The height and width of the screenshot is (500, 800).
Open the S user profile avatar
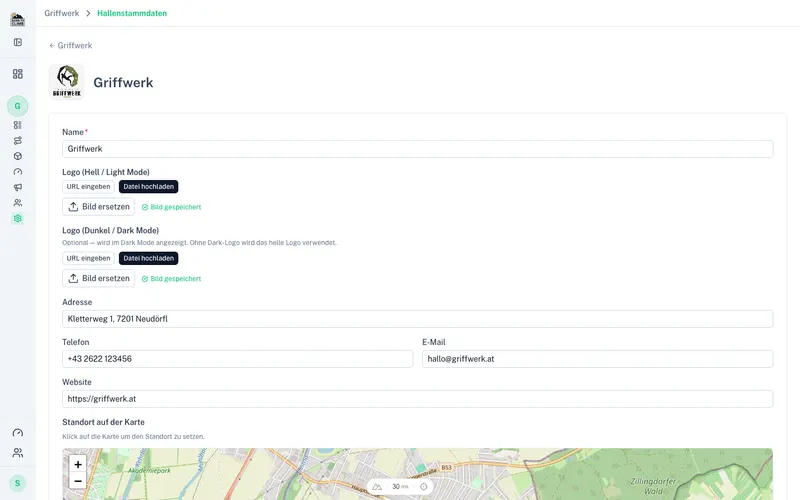pos(17,483)
